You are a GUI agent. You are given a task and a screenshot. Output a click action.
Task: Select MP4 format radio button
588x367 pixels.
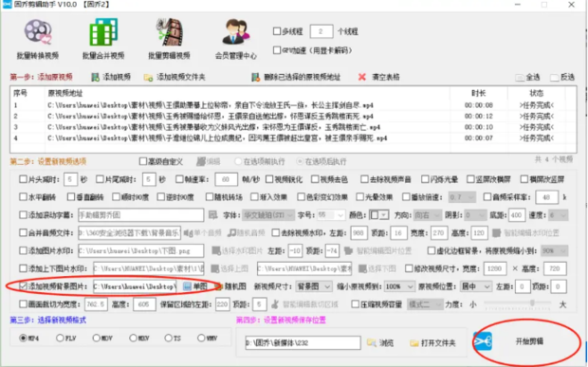(x=24, y=339)
